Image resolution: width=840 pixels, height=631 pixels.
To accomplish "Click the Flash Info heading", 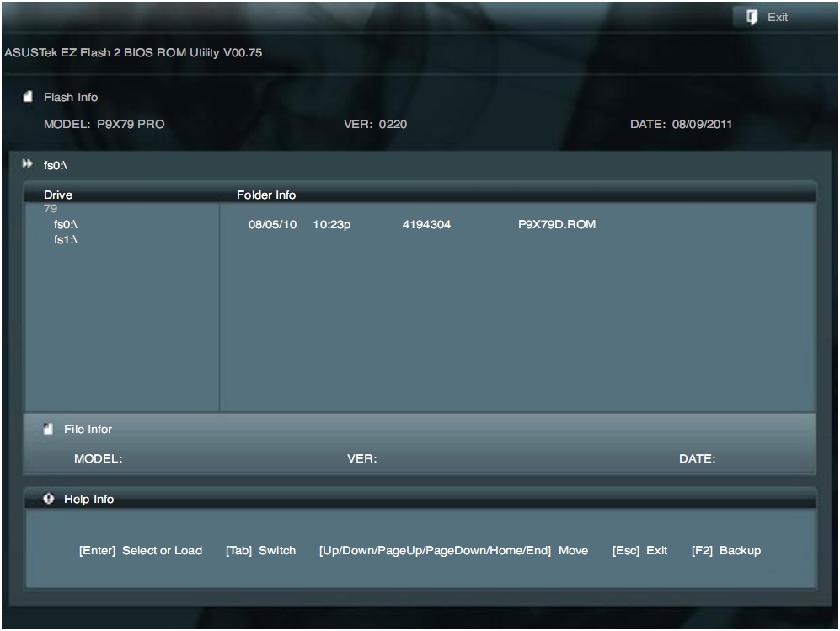I will click(x=71, y=98).
